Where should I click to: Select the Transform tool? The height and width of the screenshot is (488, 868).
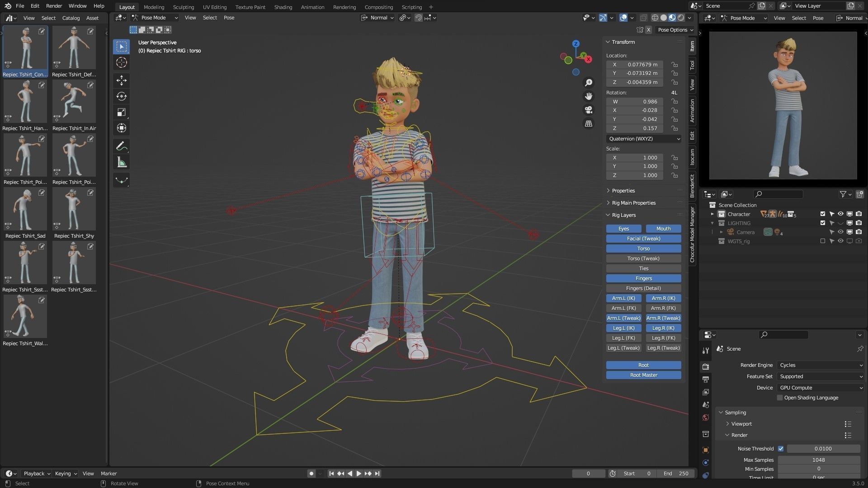pos(121,128)
